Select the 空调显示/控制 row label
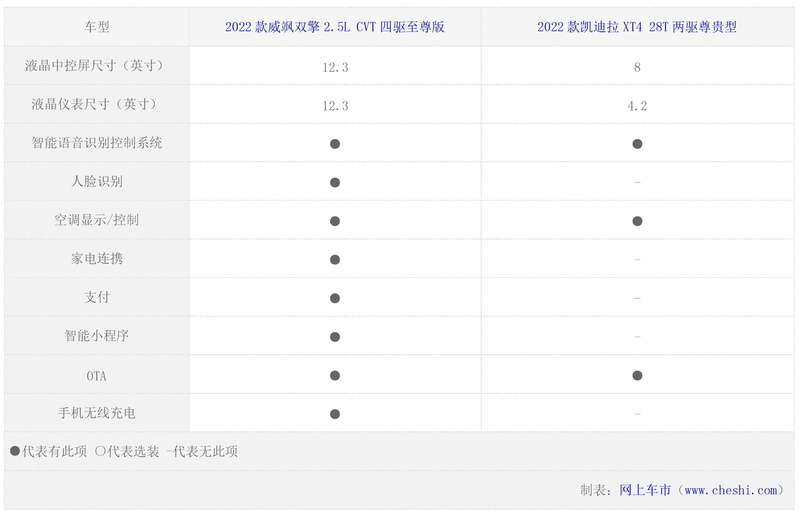The height and width of the screenshot is (517, 800). pos(96,220)
